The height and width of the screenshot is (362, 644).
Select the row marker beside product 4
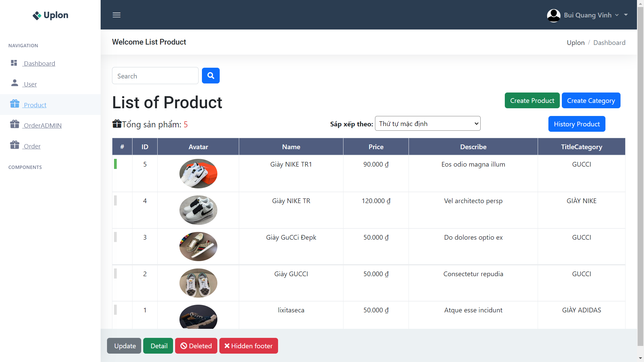[116, 200]
